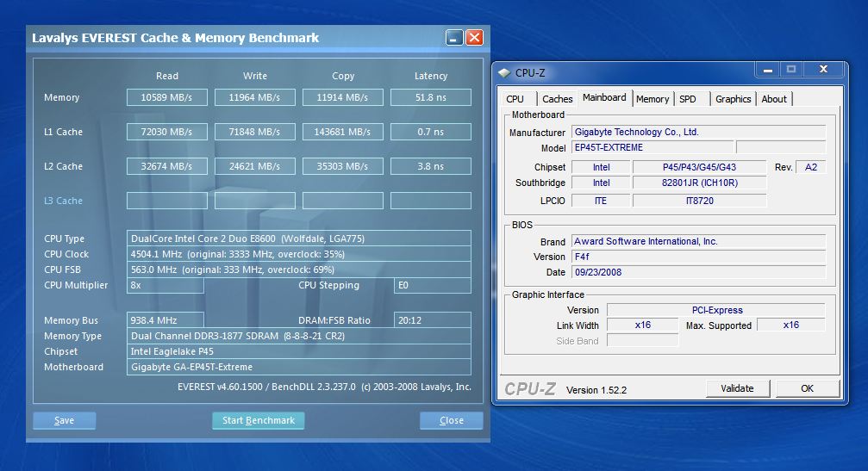The height and width of the screenshot is (471, 868).
Task: Click the L1 Cache Write 71848 MB/s field
Action: [x=254, y=132]
